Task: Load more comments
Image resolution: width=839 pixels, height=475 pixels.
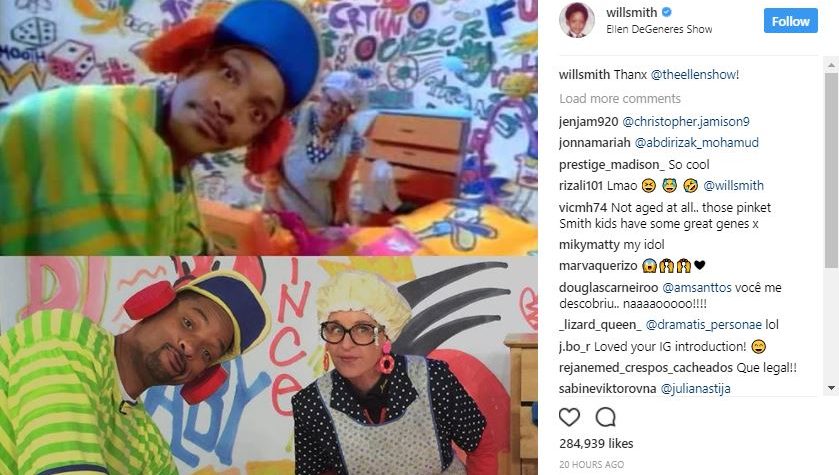Action: point(620,98)
